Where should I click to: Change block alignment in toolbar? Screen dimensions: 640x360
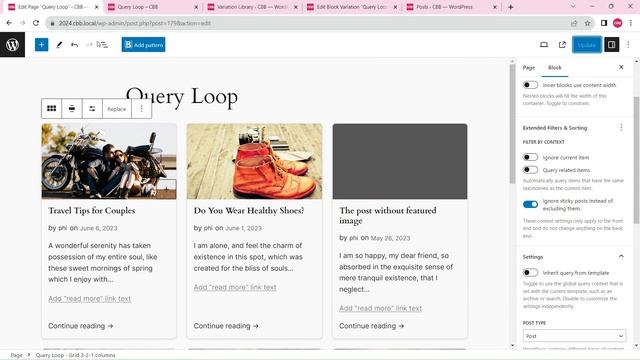point(72,109)
